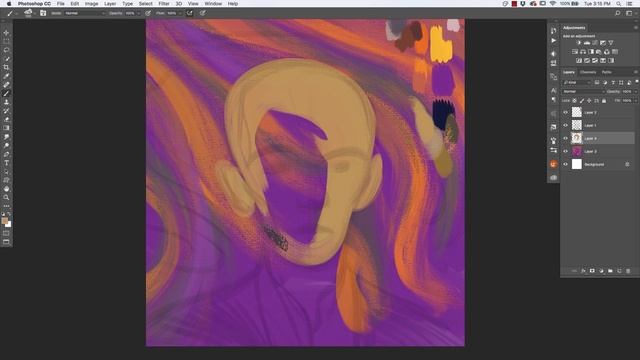Add a Hue/Saturation adjustment
This screenshot has width=640, height=360.
575,52
